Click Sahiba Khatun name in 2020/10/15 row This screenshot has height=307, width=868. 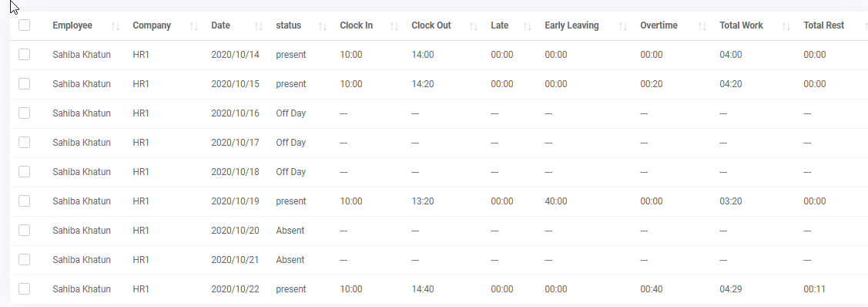(x=82, y=83)
